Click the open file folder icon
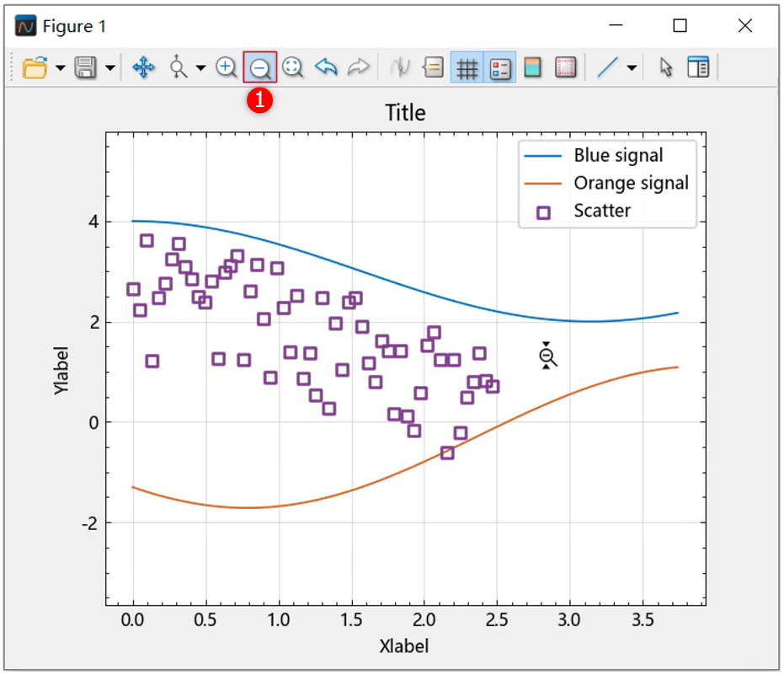The image size is (784, 675). point(34,68)
